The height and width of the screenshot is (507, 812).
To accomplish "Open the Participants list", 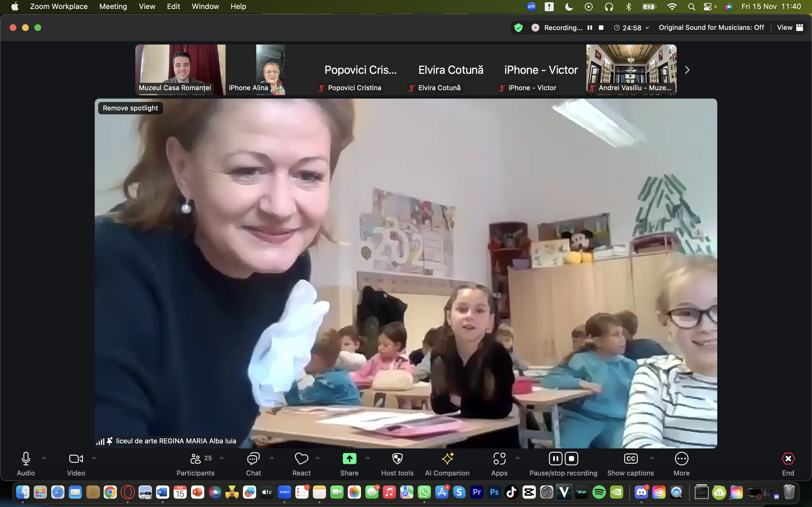I will coord(196,459).
